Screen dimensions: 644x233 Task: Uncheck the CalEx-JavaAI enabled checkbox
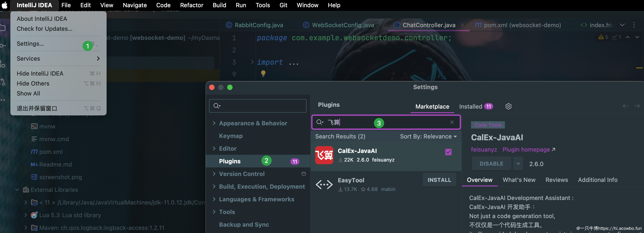(x=448, y=152)
